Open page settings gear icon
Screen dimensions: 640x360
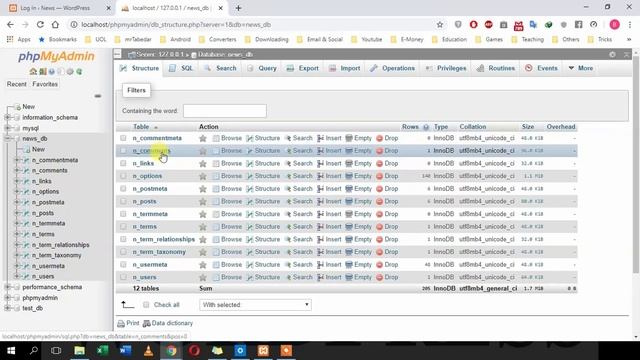(612, 54)
